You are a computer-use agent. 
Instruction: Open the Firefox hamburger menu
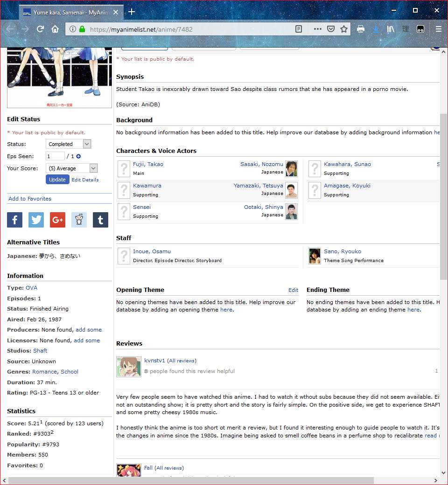[438, 29]
